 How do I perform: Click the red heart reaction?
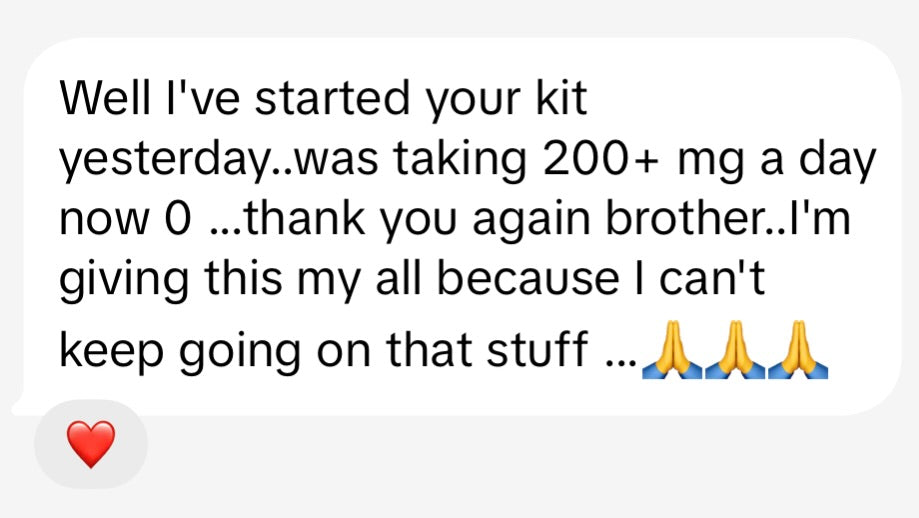click(91, 444)
